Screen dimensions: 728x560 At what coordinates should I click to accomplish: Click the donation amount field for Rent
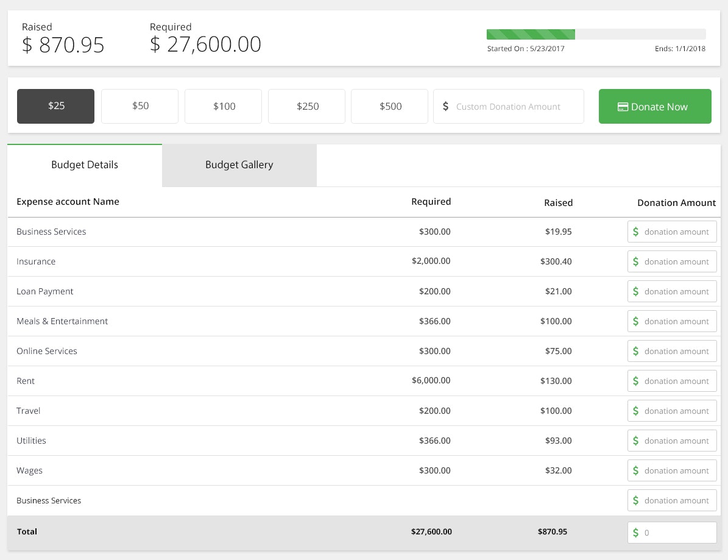(672, 381)
